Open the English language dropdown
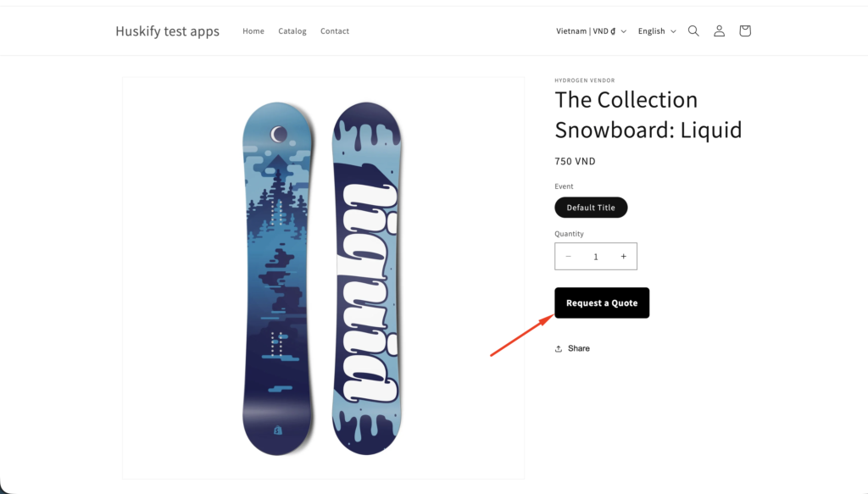 click(x=657, y=31)
